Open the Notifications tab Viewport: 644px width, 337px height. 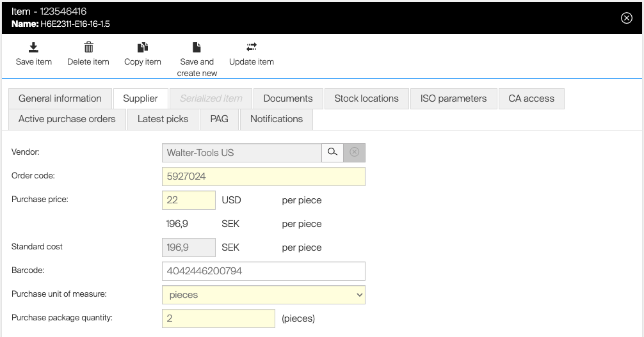[x=277, y=119]
